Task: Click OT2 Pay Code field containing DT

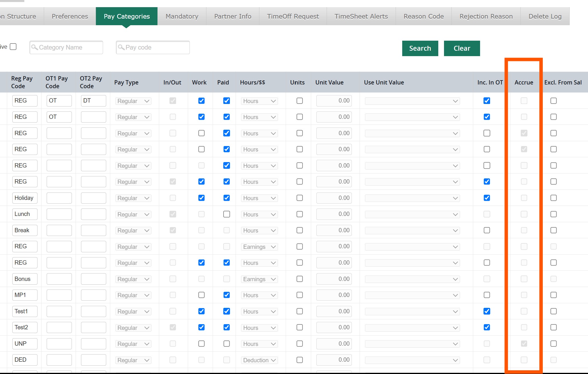Action: tap(93, 101)
